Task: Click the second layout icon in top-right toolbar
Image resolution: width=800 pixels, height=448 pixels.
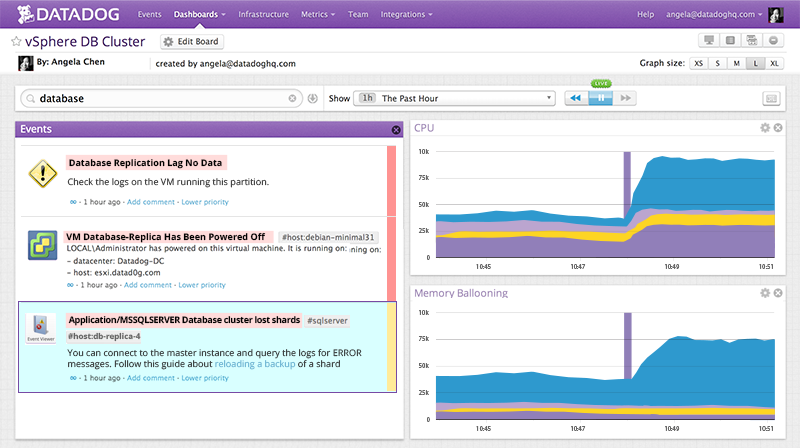Action: [x=730, y=40]
